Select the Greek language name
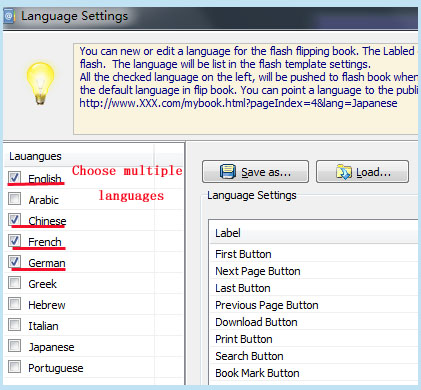The width and height of the screenshot is (421, 390). point(42,284)
